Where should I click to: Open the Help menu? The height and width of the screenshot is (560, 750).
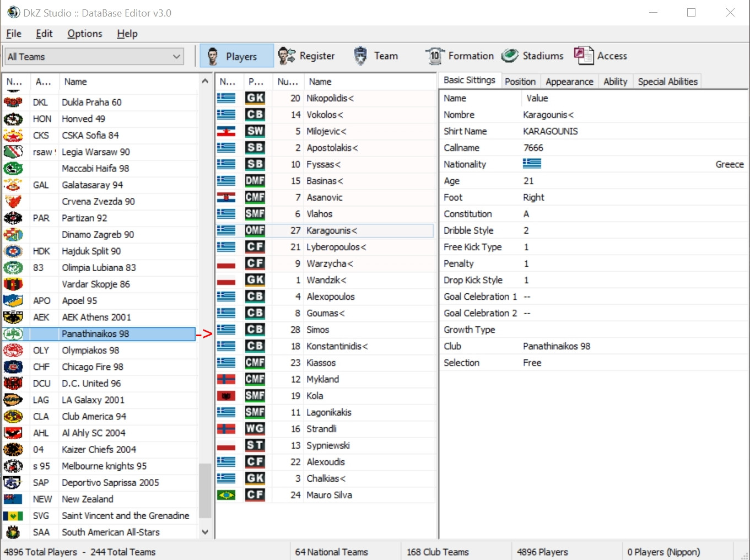(x=127, y=34)
